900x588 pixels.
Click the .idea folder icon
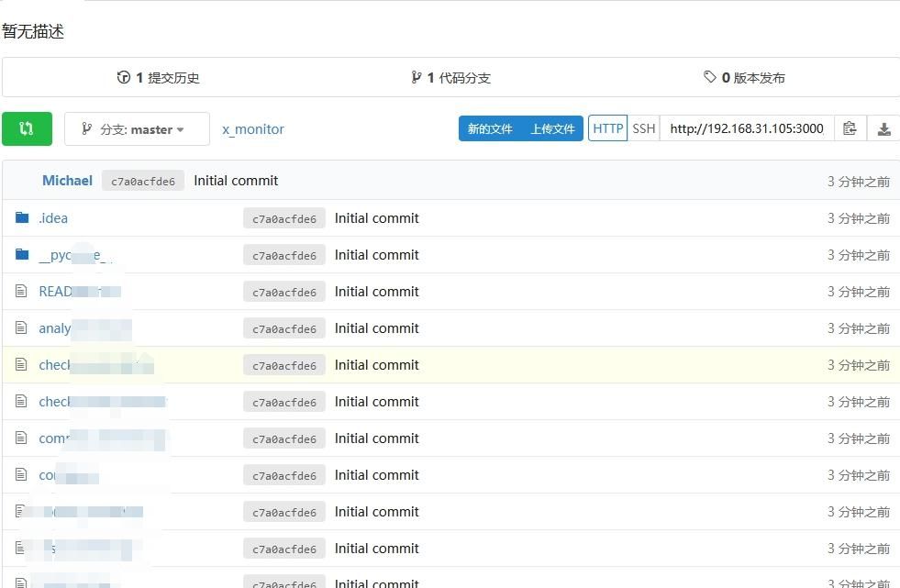pos(22,218)
